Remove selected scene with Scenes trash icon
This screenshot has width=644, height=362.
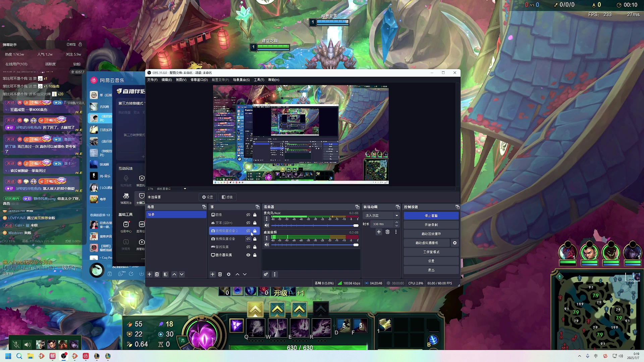pos(157,275)
